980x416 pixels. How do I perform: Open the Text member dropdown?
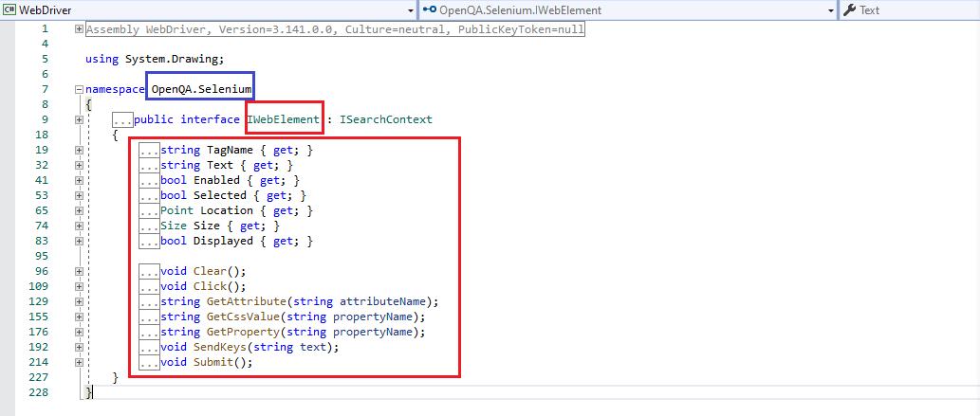pyautogui.click(x=910, y=10)
